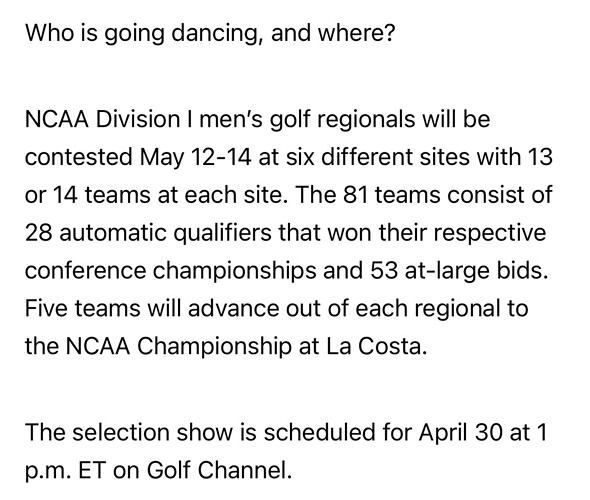Click the phrase 'men's golf regionals'

(307, 121)
